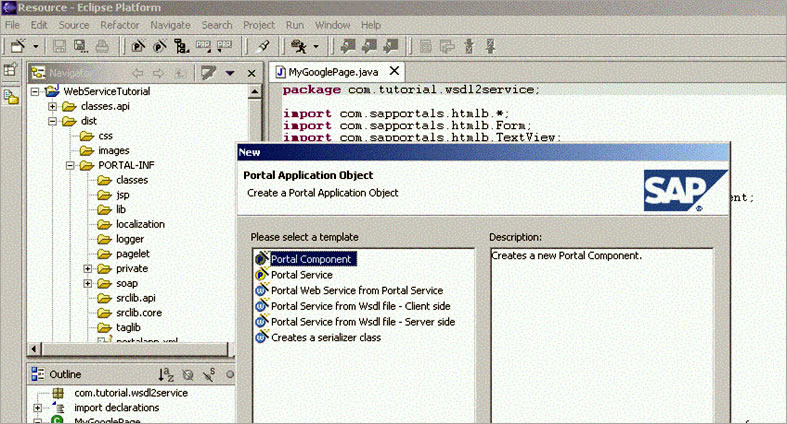Open the New wizard dropdown arrow
Image resolution: width=787 pixels, height=424 pixels.
coord(36,47)
